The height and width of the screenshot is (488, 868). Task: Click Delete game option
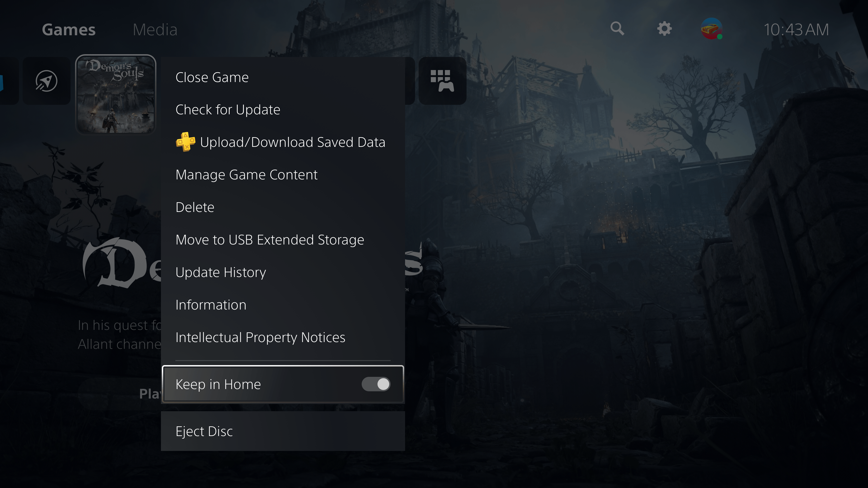(x=195, y=207)
